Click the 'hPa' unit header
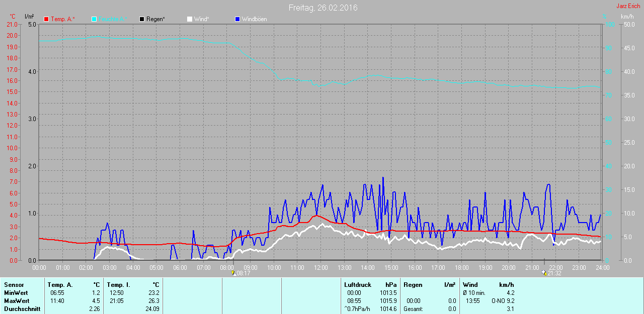Screen dimensions: 644x314 [x=391, y=285]
